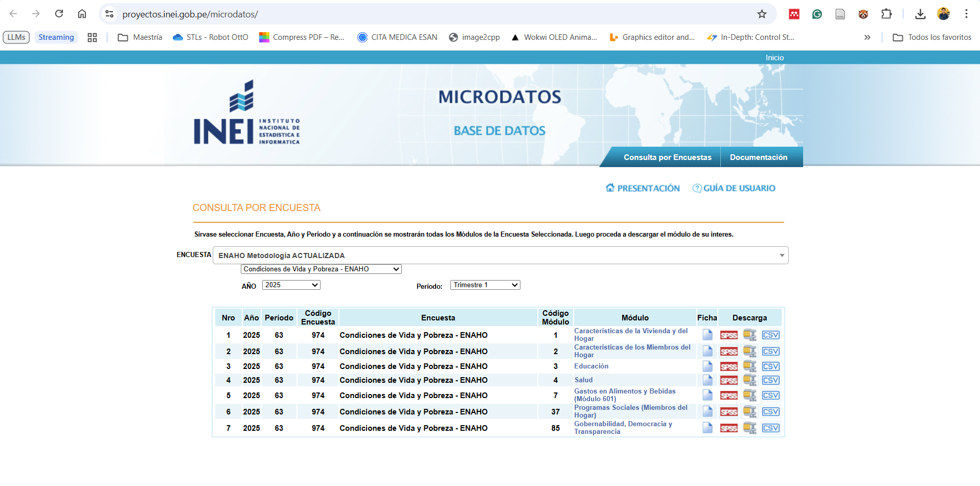980x486 pixels.
Task: Switch to the Documentación tab
Action: tap(758, 157)
